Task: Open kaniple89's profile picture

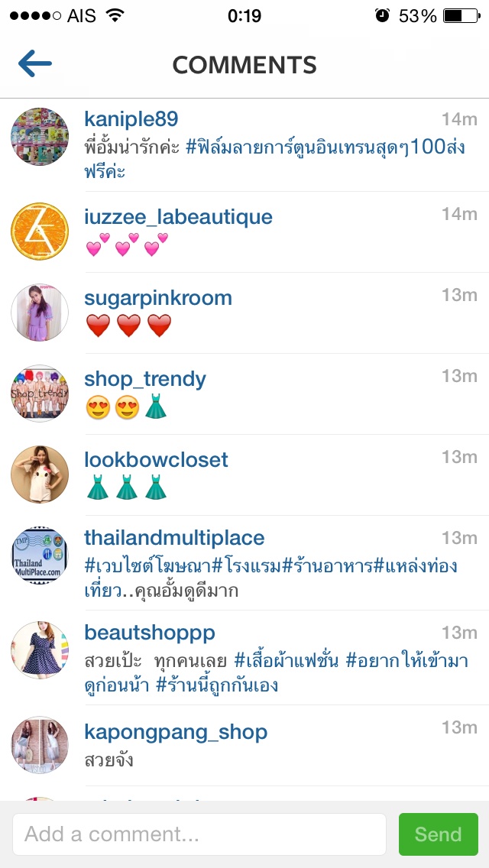Action: (40, 137)
